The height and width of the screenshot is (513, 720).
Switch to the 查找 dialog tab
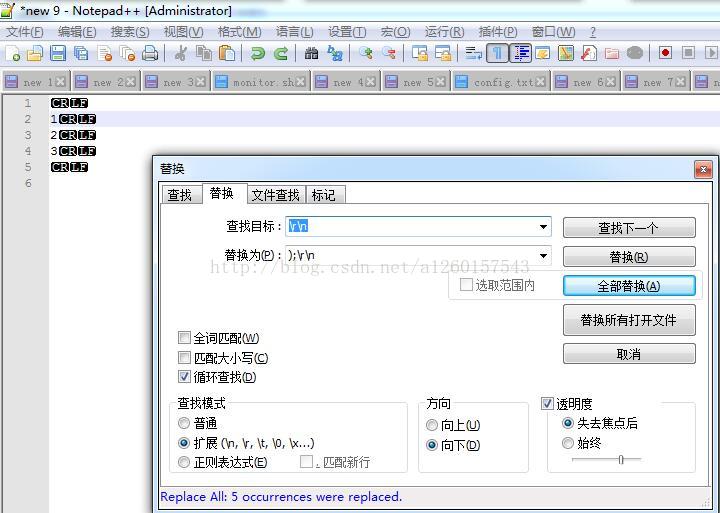pos(180,195)
